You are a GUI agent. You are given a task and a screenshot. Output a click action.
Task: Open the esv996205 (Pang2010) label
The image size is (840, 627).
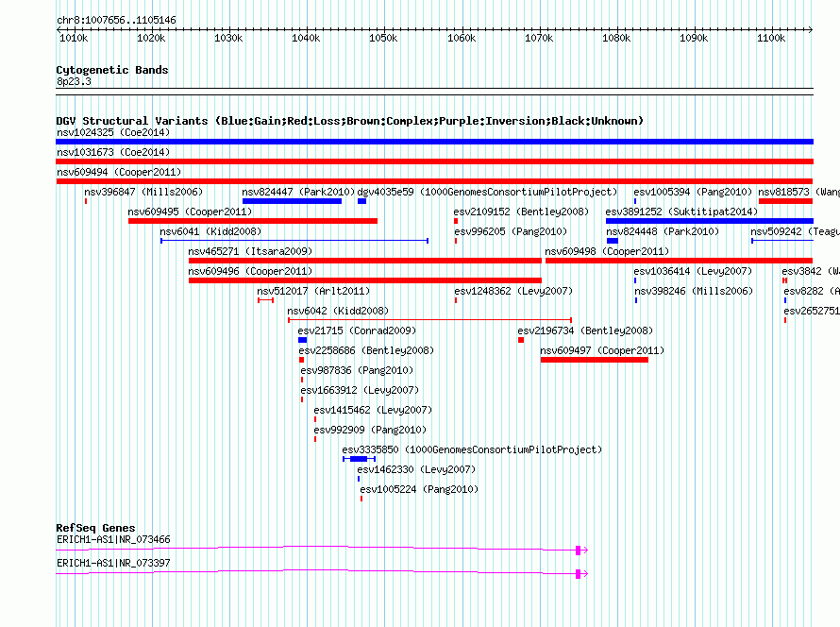[511, 231]
